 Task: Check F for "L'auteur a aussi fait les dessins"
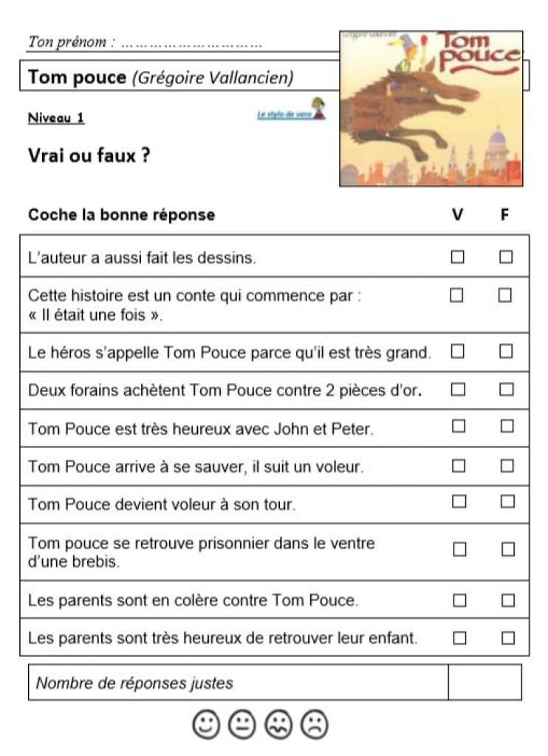[x=506, y=257]
